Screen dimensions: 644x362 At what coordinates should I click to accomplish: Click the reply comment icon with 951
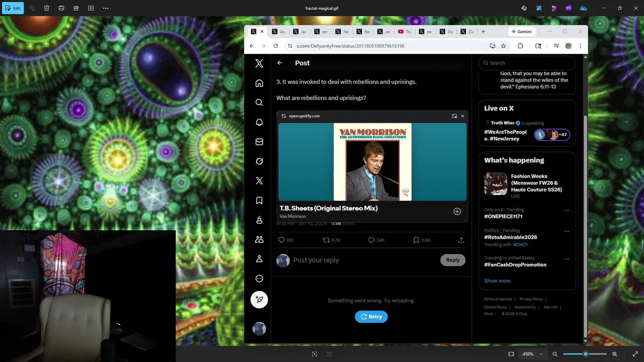[286, 240]
